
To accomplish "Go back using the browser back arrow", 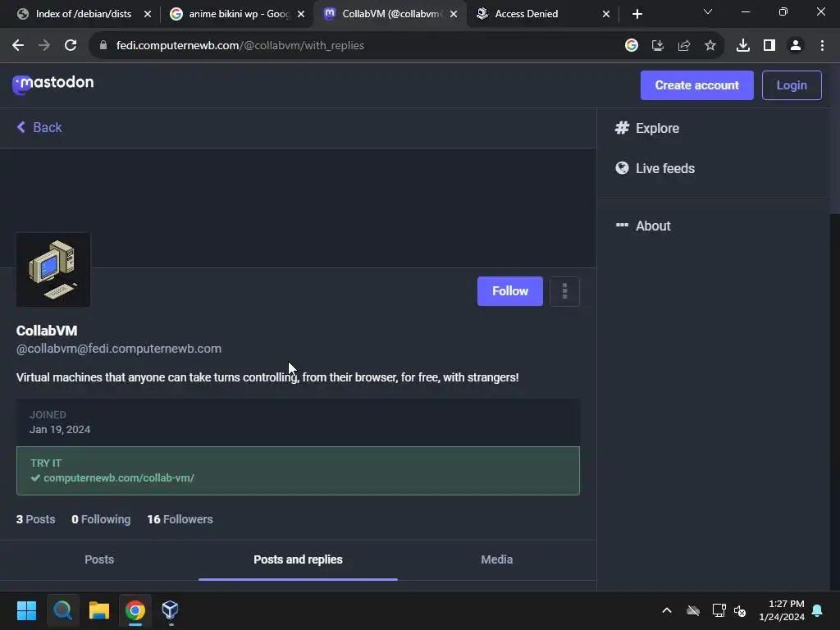I will click(18, 46).
